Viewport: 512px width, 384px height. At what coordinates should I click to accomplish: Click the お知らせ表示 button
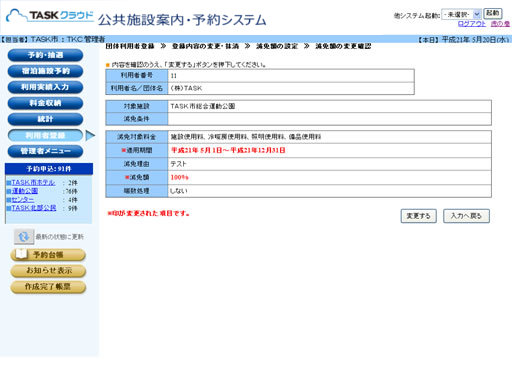tap(48, 271)
